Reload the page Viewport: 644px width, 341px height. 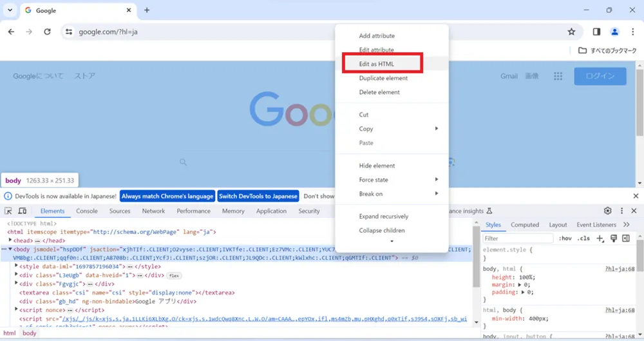[47, 32]
